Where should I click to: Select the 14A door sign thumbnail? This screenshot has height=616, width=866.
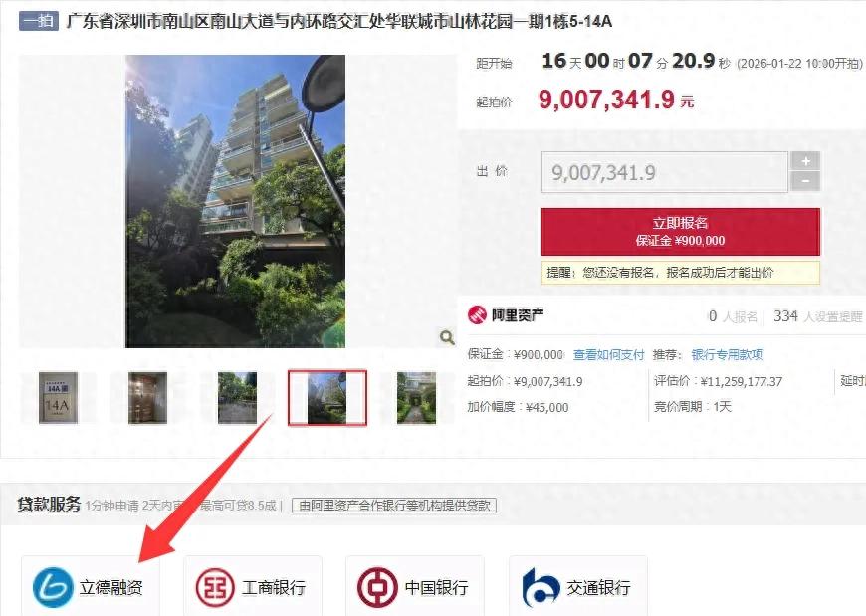point(58,398)
